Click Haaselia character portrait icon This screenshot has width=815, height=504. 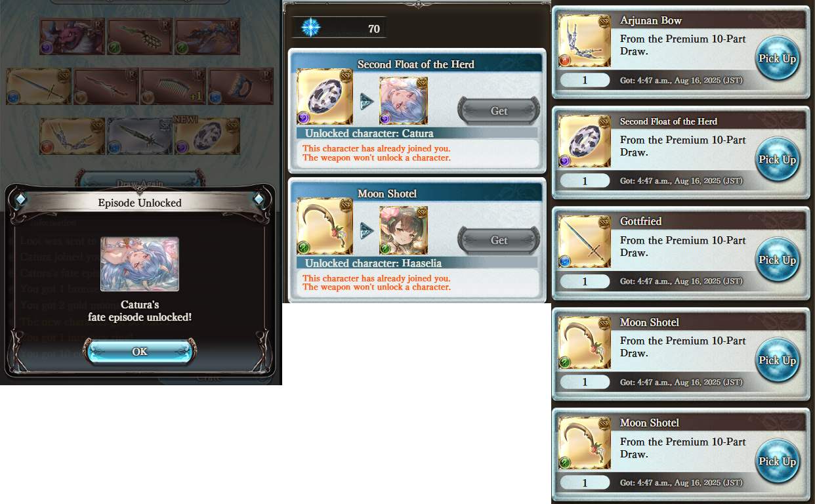(404, 230)
